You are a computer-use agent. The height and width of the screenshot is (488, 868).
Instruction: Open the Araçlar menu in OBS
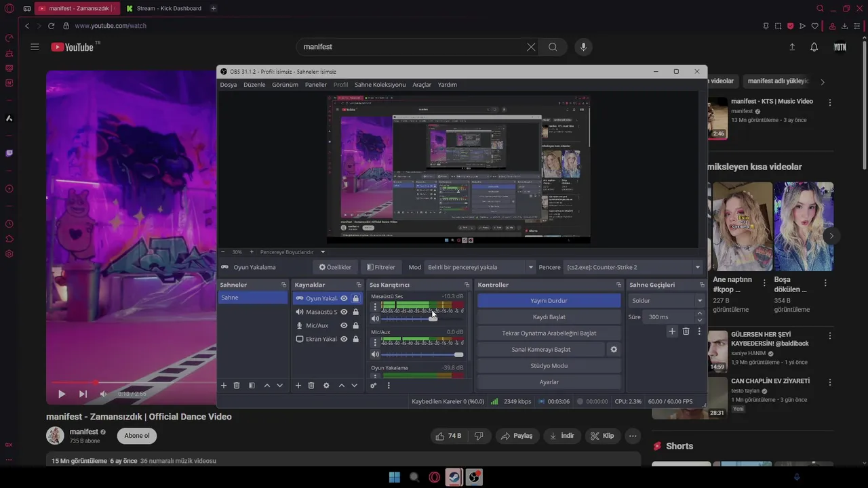(422, 85)
